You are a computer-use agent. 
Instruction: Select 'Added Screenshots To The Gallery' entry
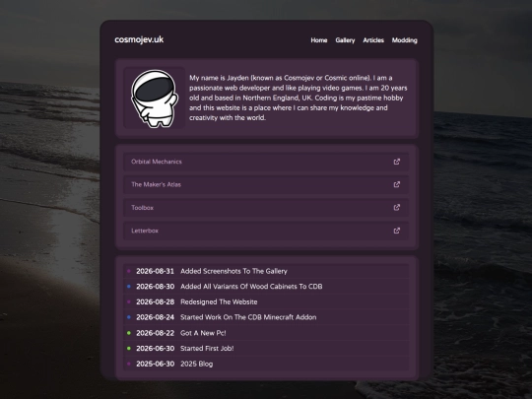233,271
